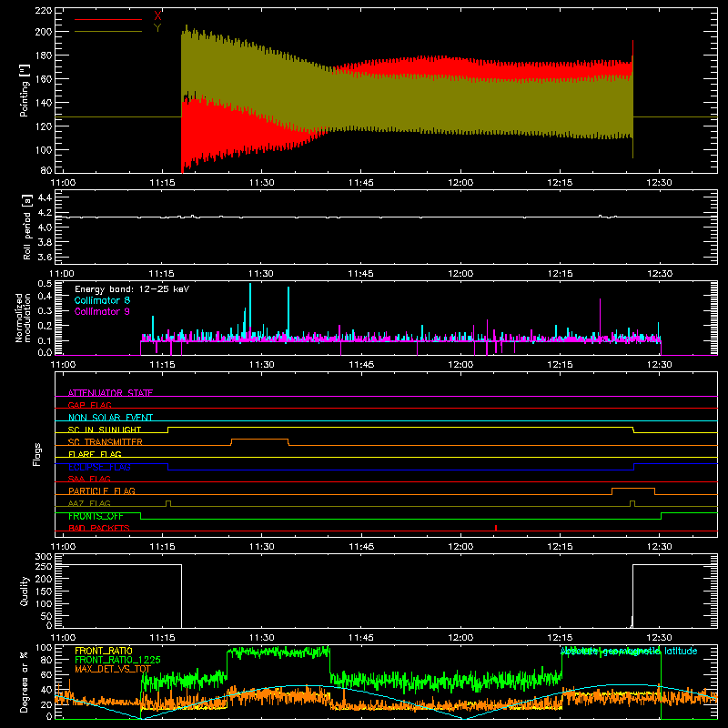Click the FLARE_FLAG label
The height and width of the screenshot is (728, 728).
(95, 454)
